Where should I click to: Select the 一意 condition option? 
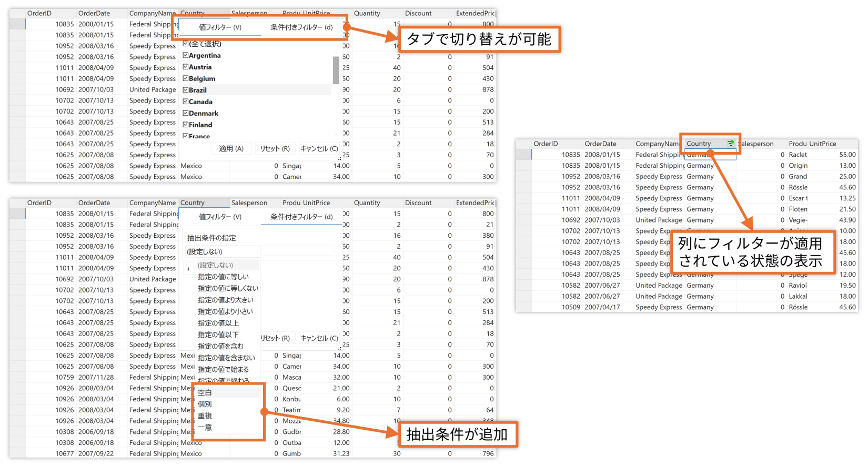205,427
